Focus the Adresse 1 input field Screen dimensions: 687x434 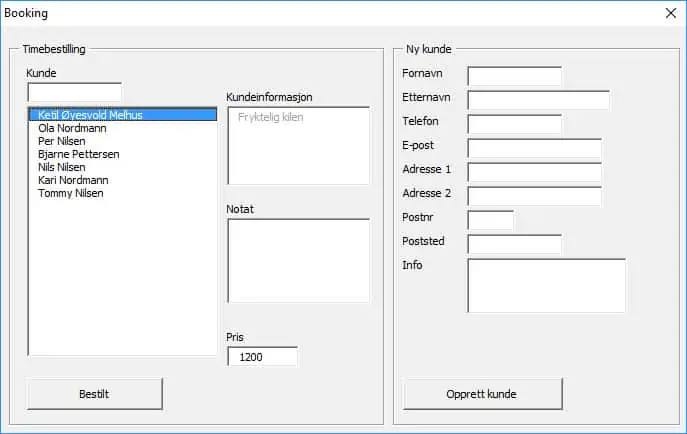click(x=535, y=172)
